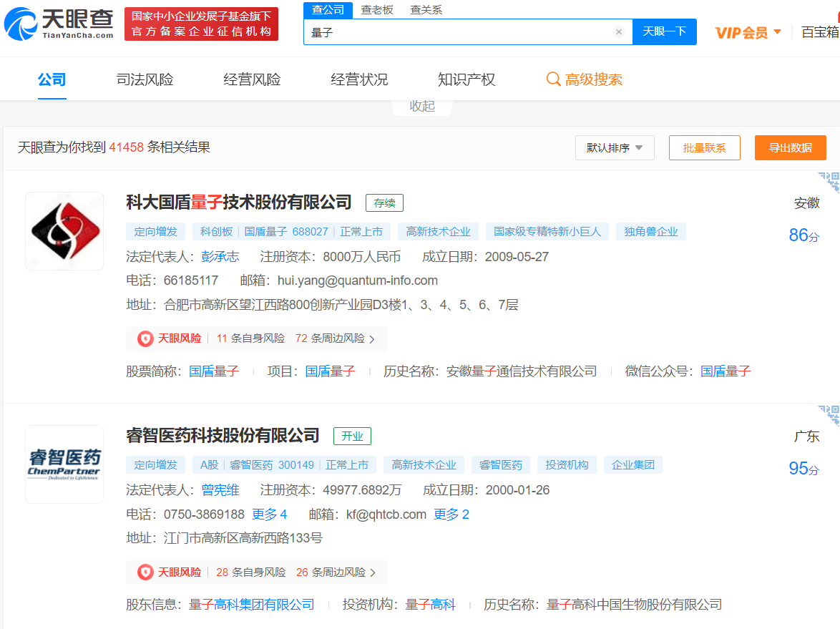This screenshot has width=840, height=629.
Task: Click 72 条周边风险 for 科大国盾量子
Action: 330,338
